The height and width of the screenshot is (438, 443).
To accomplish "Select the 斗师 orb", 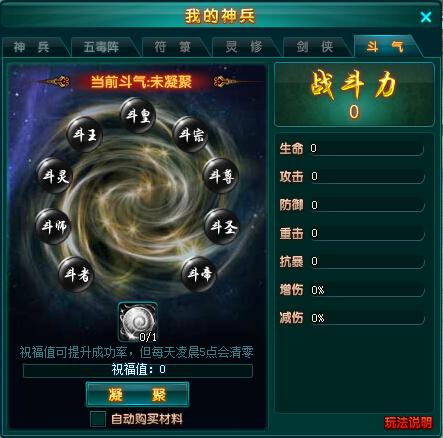I will [53, 227].
